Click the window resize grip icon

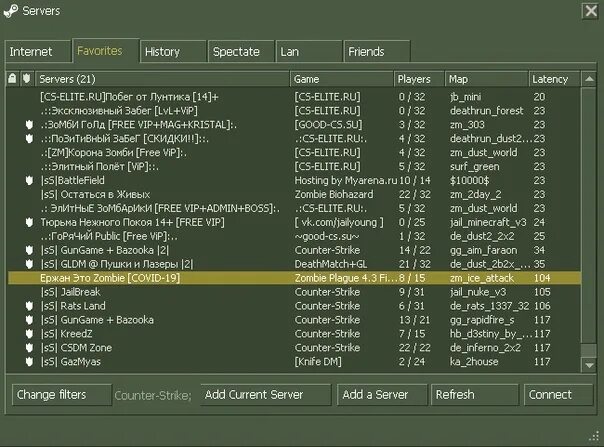click(x=594, y=436)
